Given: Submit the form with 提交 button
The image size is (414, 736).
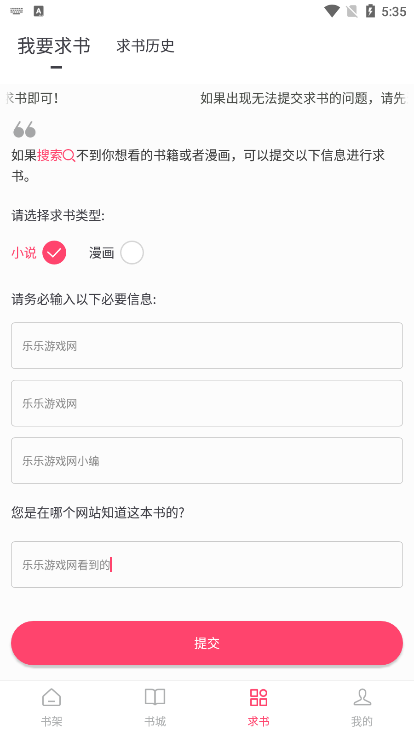Looking at the screenshot, I should [x=207, y=643].
